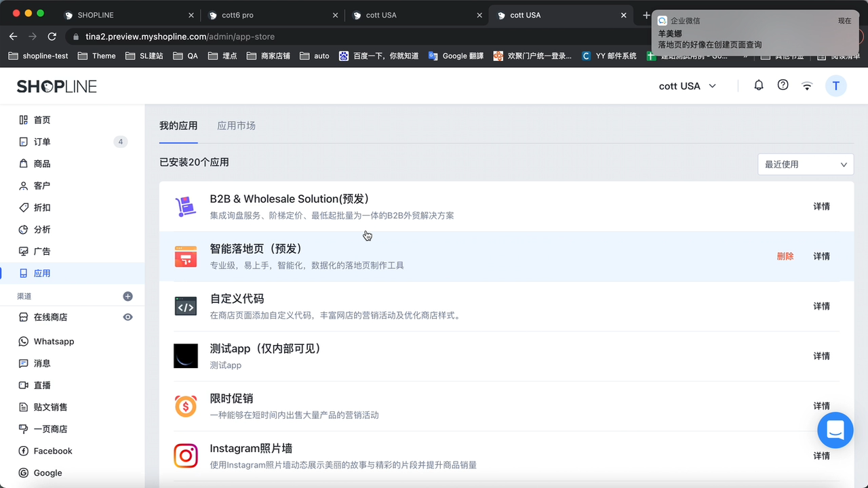Image resolution: width=868 pixels, height=488 pixels.
Task: Open the 最近使用 sort dropdown
Action: click(x=805, y=164)
